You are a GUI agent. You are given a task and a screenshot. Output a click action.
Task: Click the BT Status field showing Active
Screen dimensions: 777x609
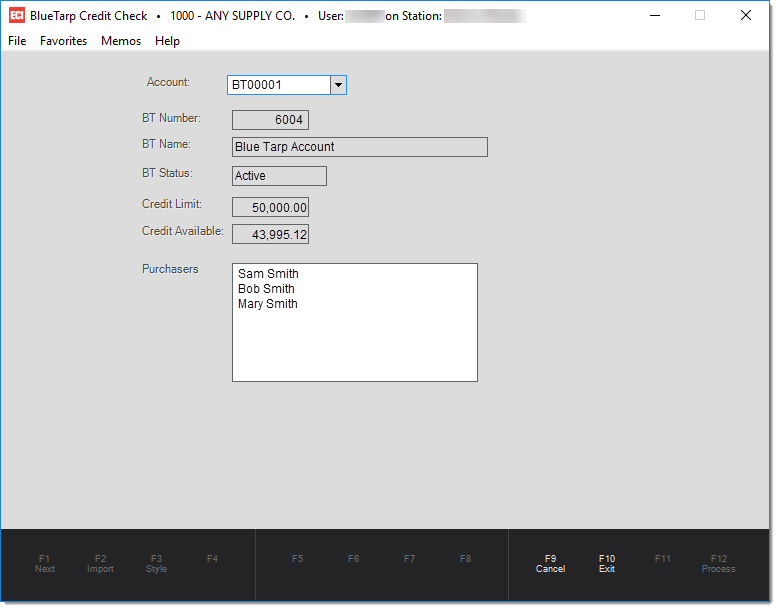(279, 176)
